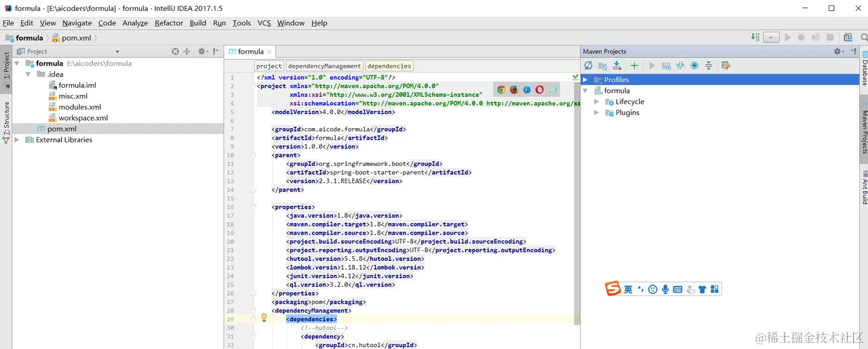
Task: Toggle Skip Tests Mode in Maven
Action: click(694, 66)
